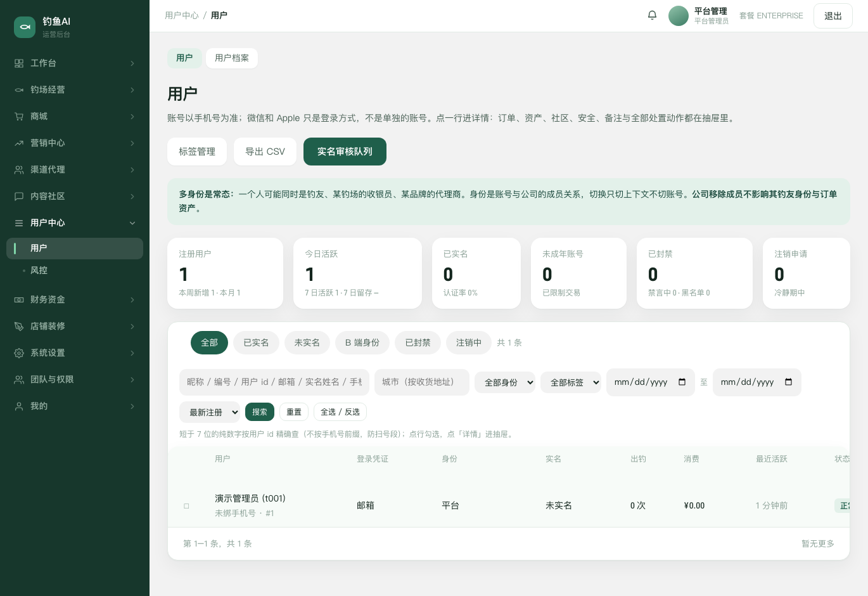Click the 渠道代理 people icon
The image size is (868, 596).
point(19,170)
